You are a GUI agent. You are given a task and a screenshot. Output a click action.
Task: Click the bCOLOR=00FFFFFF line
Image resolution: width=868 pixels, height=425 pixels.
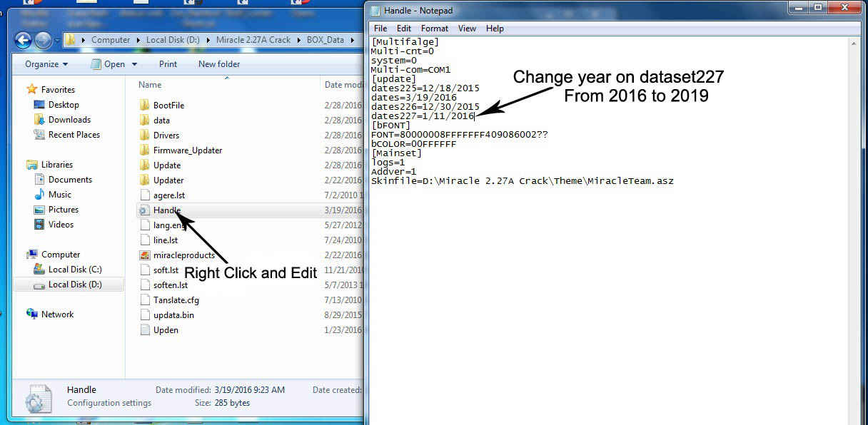413,144
